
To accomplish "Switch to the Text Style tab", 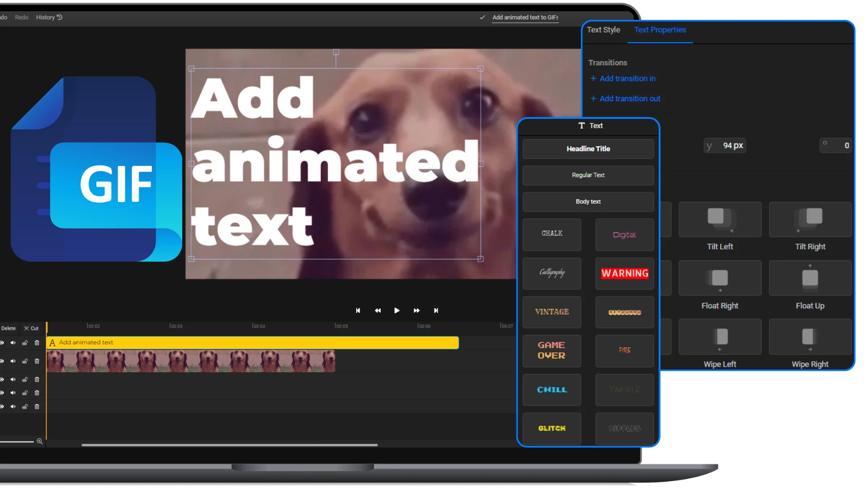I will click(604, 29).
